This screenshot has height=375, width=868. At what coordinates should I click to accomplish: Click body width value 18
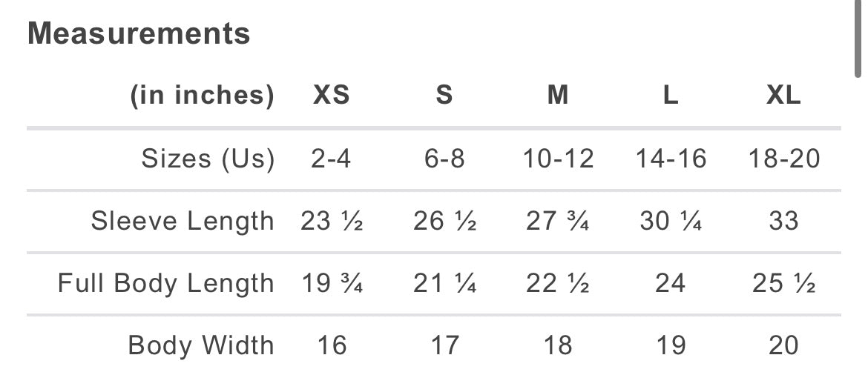point(558,345)
